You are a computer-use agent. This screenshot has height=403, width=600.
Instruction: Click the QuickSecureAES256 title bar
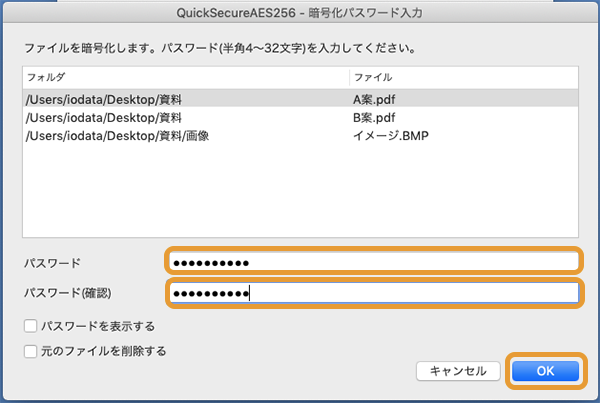(300, 12)
